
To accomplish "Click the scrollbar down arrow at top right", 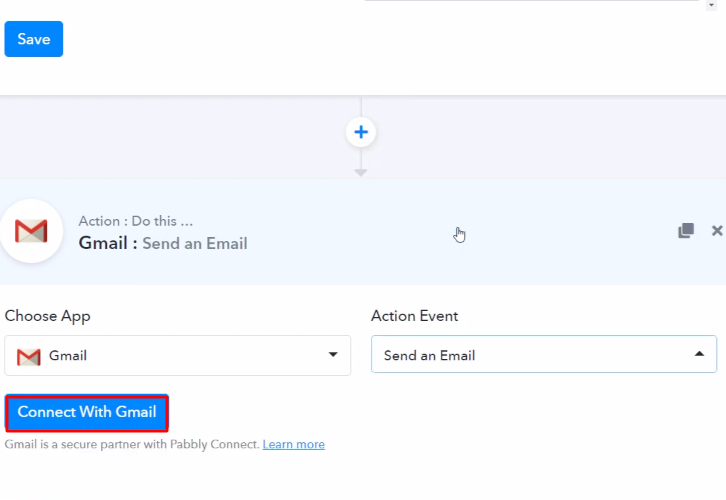I will pyautogui.click(x=711, y=5).
